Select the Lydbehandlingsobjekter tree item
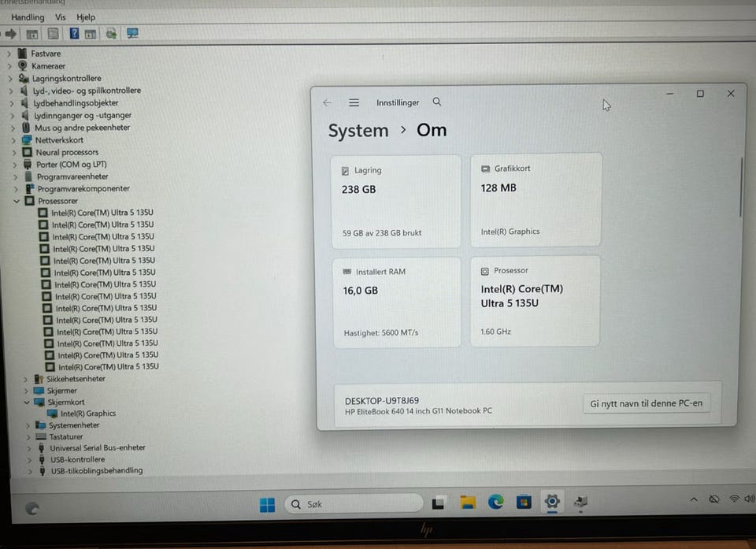The height and width of the screenshot is (549, 756). tap(76, 102)
